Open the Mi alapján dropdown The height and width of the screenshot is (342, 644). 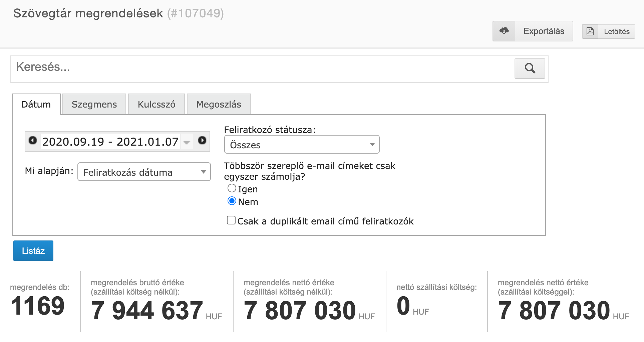144,172
